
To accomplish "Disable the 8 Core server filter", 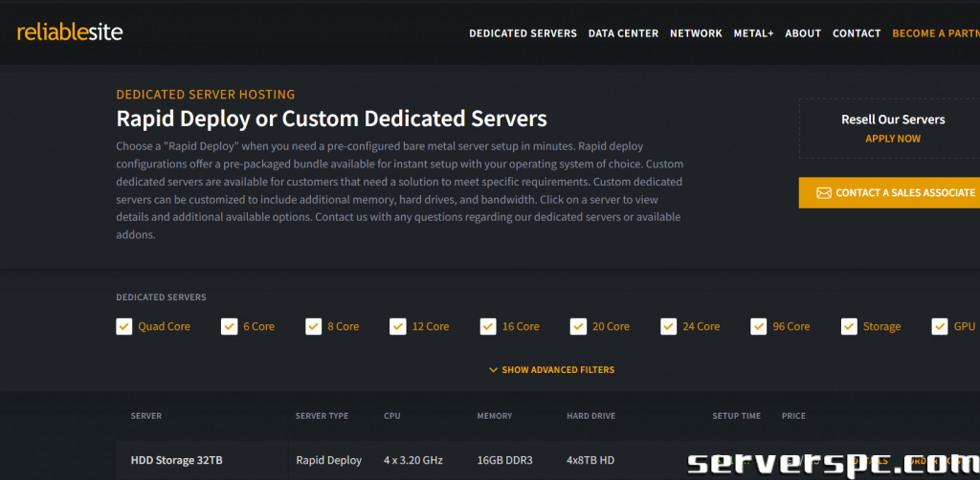I will click(x=314, y=327).
